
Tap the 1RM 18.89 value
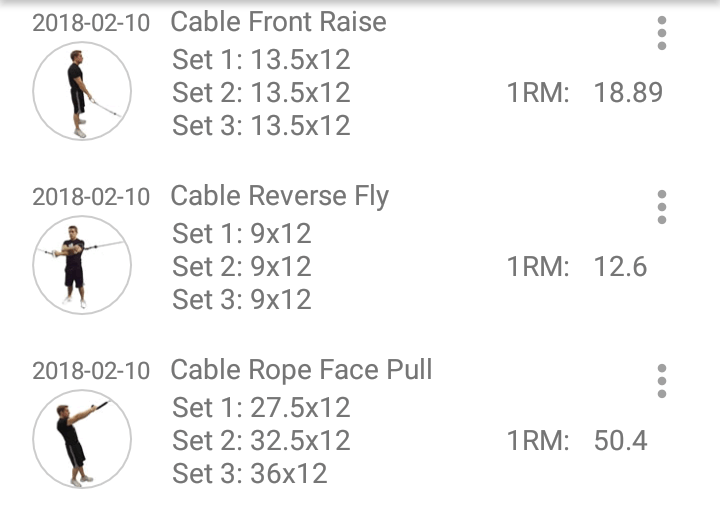628,93
